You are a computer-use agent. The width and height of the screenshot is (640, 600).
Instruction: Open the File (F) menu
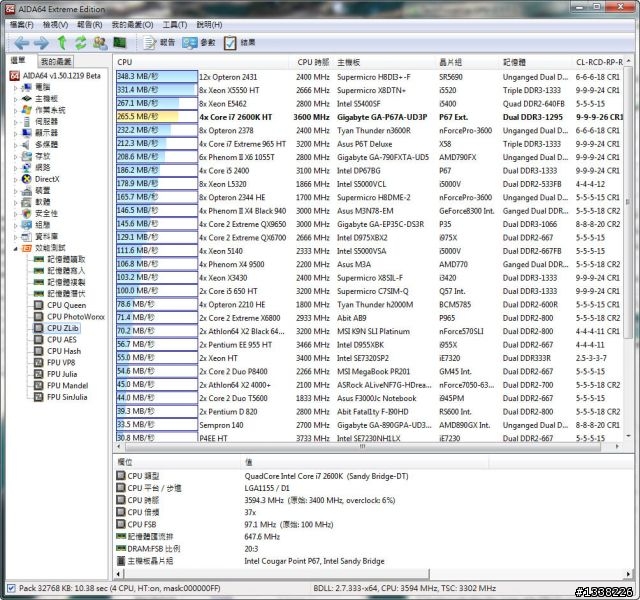(x=22, y=25)
